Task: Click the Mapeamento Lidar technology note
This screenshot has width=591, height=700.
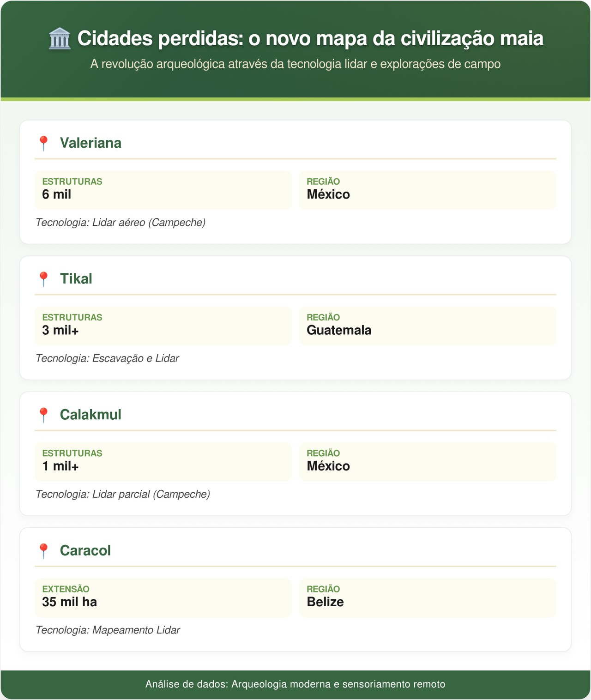Action: pyautogui.click(x=108, y=630)
